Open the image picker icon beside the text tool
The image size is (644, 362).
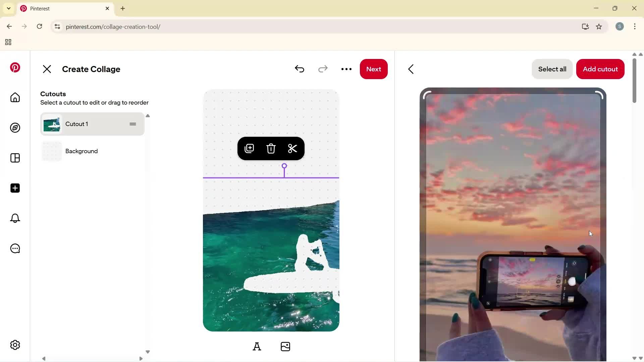pyautogui.click(x=285, y=347)
